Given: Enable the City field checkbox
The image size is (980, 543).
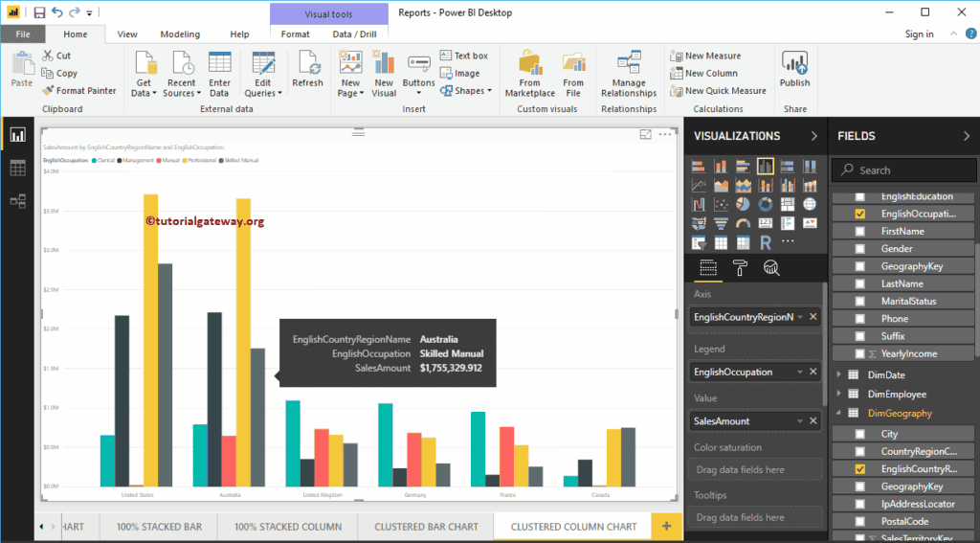Looking at the screenshot, I should 860,434.
